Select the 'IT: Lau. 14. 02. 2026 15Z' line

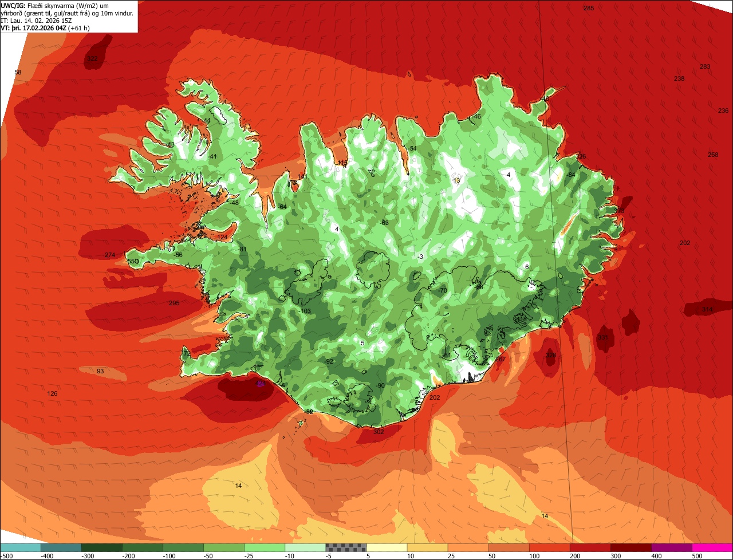pyautogui.click(x=37, y=21)
